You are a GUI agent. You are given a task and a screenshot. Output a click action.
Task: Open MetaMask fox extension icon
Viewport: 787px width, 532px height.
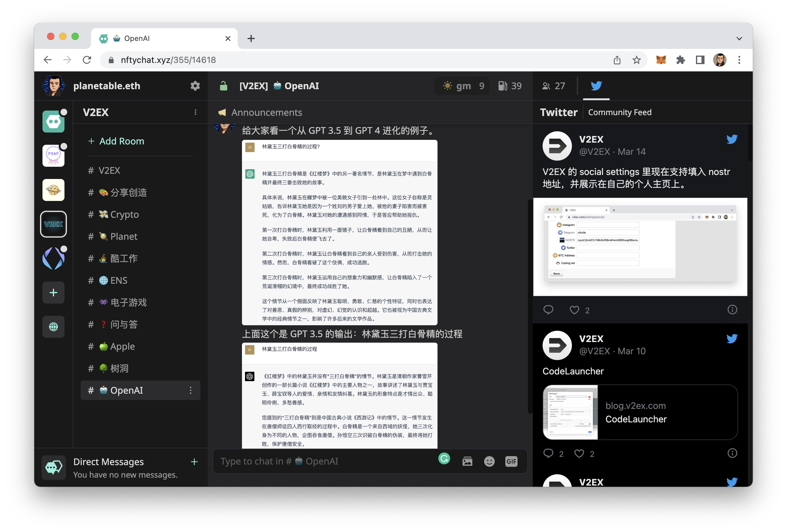pyautogui.click(x=661, y=60)
